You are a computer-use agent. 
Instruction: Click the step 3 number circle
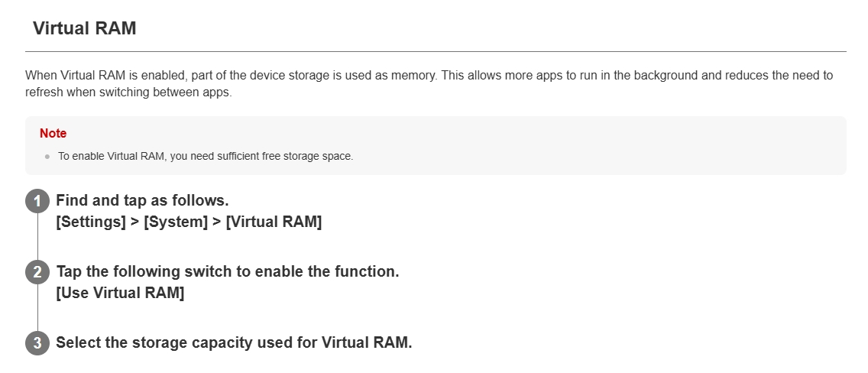[37, 343]
